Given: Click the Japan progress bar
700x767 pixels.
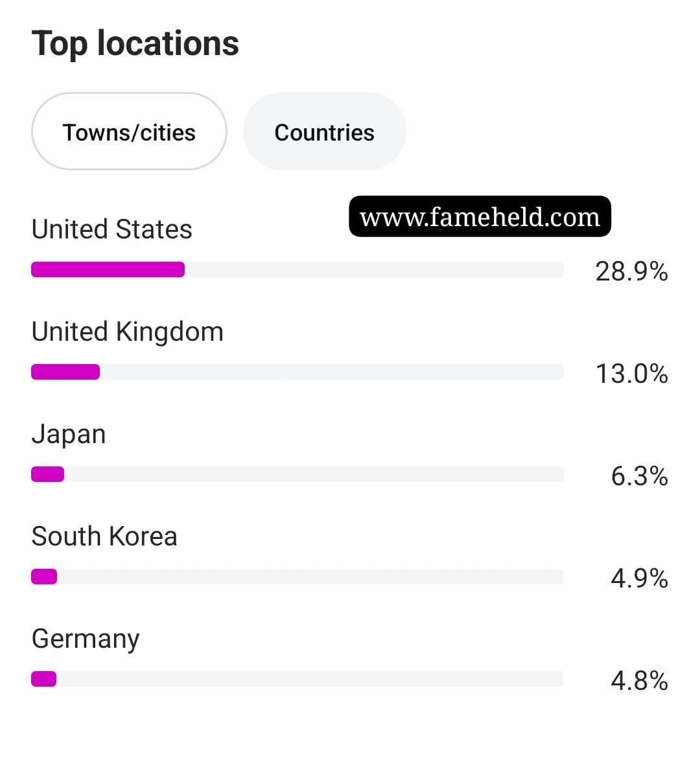Looking at the screenshot, I should tap(297, 474).
